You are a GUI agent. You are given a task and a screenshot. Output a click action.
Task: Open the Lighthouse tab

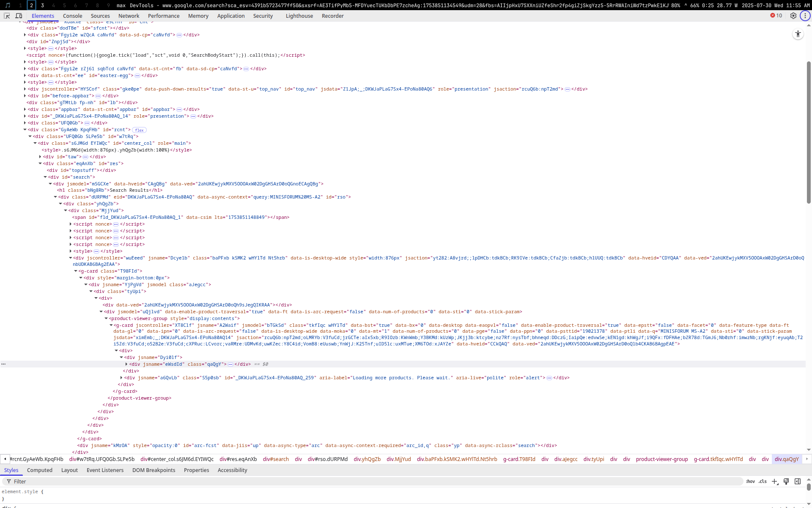pyautogui.click(x=299, y=16)
